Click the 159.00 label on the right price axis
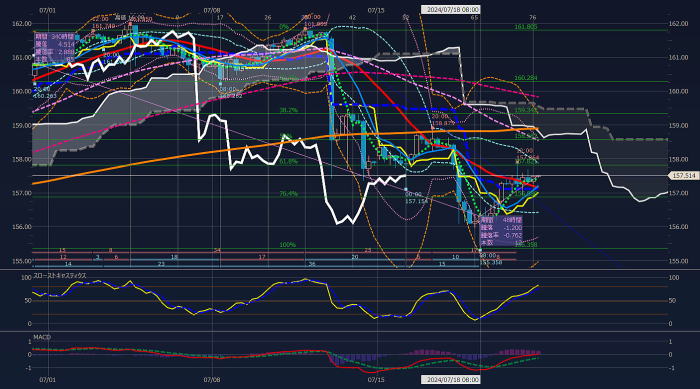Viewport: 700px width, 389px height. tap(678, 125)
